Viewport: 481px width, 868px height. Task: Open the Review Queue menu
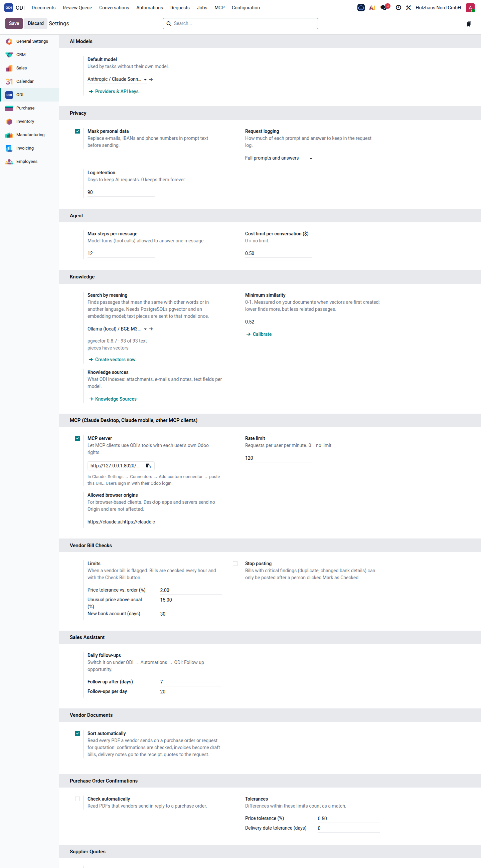(x=77, y=7)
